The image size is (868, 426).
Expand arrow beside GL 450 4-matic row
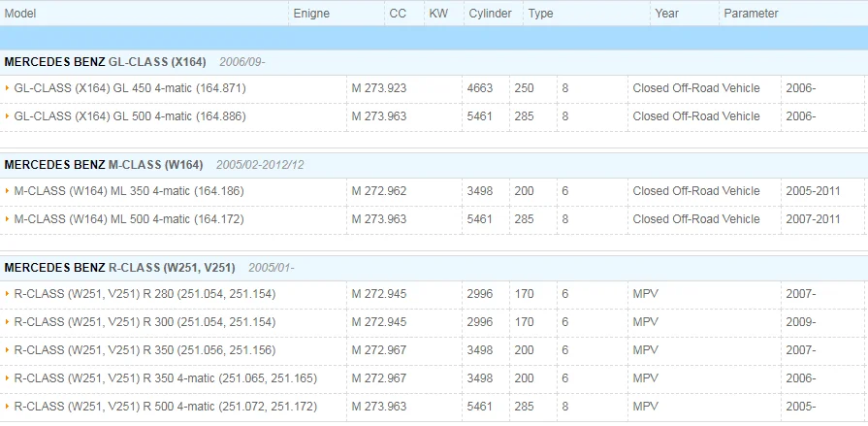pos(7,88)
